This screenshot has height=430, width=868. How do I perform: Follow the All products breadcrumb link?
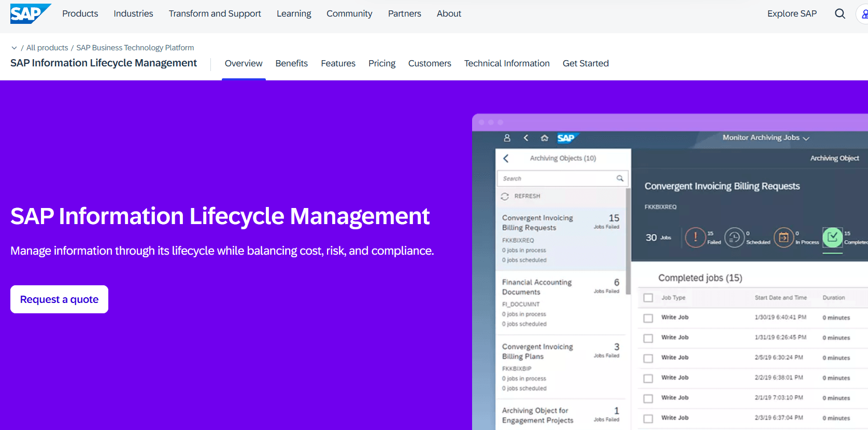[47, 48]
